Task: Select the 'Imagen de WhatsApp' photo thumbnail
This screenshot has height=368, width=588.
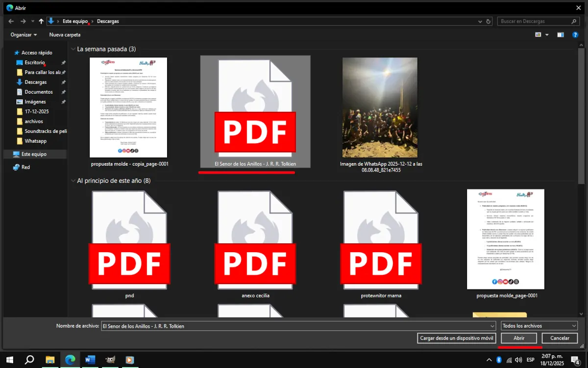Action: [x=380, y=107]
